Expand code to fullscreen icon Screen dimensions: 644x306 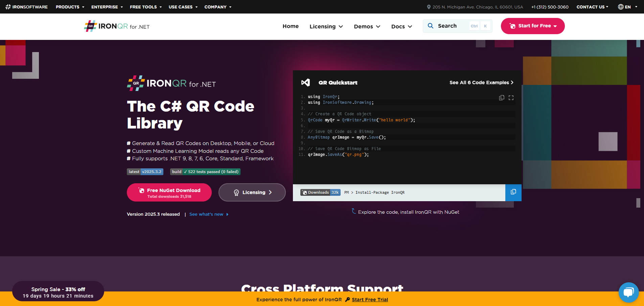click(x=511, y=98)
